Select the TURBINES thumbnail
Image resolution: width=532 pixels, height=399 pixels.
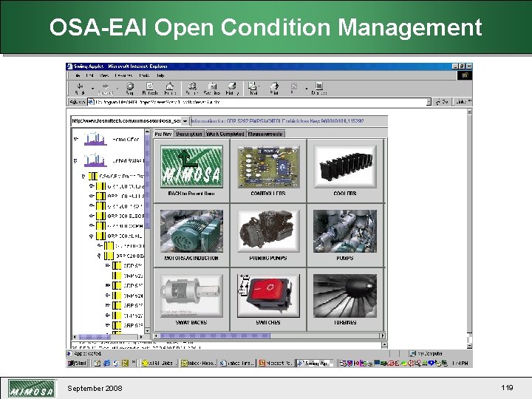(x=345, y=296)
